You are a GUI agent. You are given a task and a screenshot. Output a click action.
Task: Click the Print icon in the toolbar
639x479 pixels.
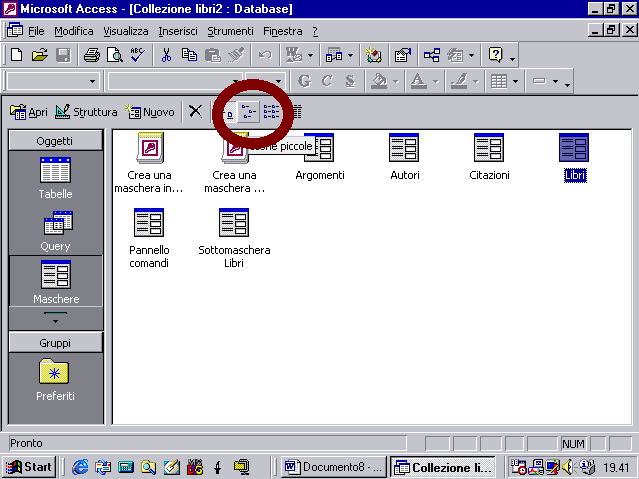tap(92, 55)
